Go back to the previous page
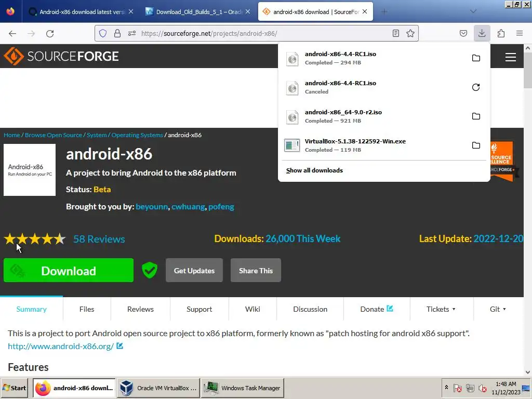532x399 pixels. click(x=12, y=34)
